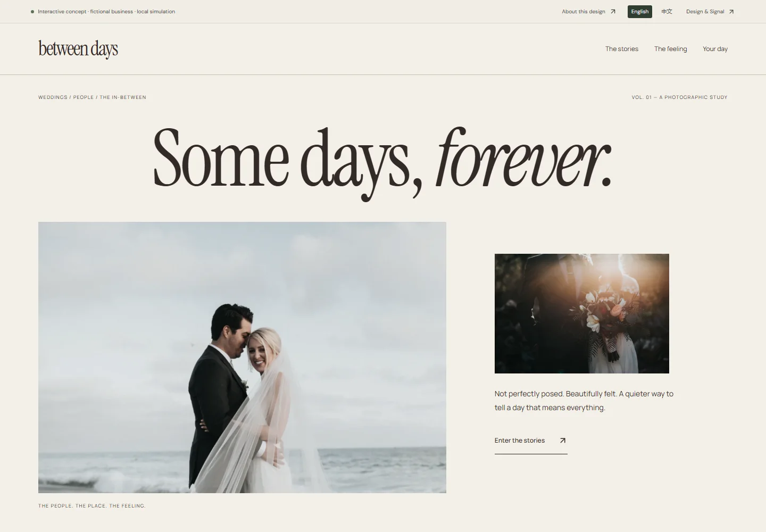Switch language to English
The image size is (766, 532).
[640, 12]
